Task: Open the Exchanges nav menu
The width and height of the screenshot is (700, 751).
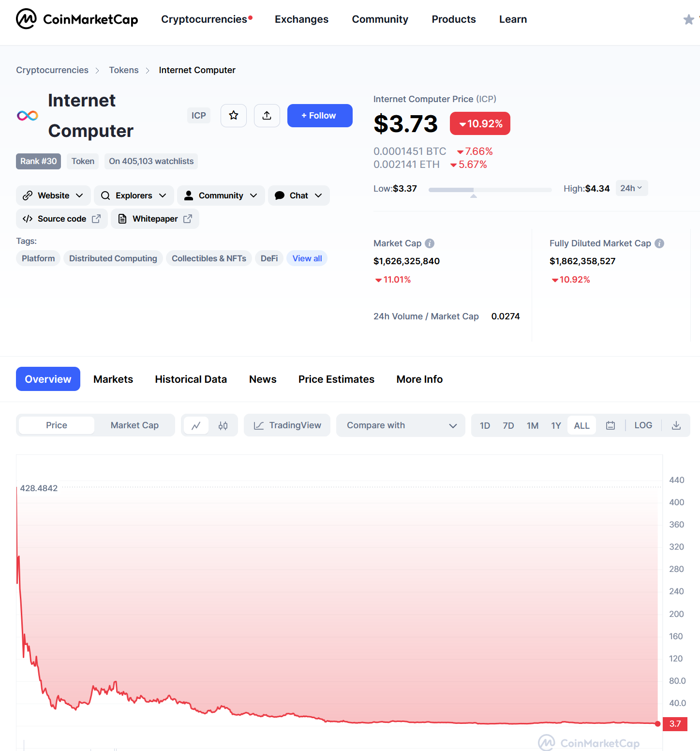Action: (301, 19)
